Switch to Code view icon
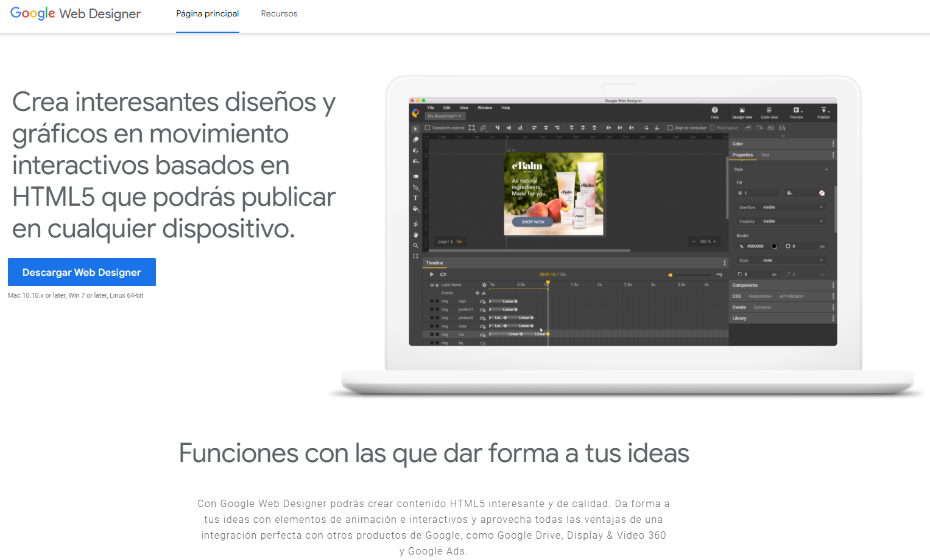Image resolution: width=930 pixels, height=560 pixels. point(769,110)
